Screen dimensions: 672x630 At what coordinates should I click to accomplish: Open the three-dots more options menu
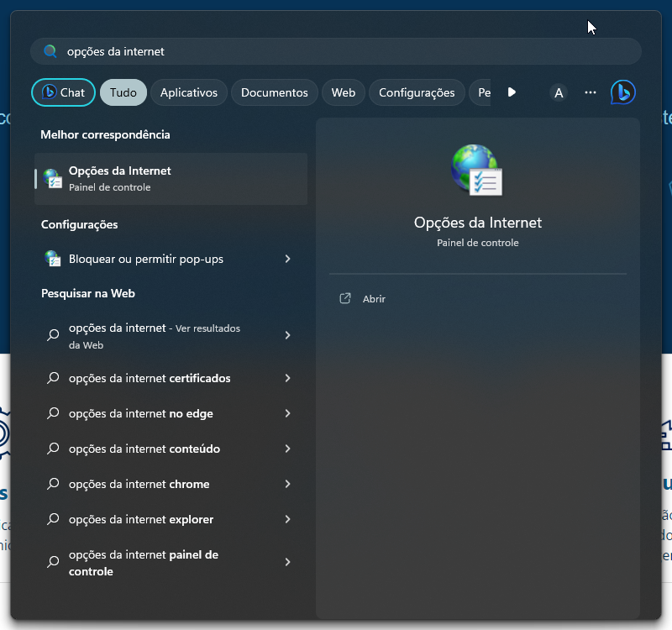coord(591,92)
